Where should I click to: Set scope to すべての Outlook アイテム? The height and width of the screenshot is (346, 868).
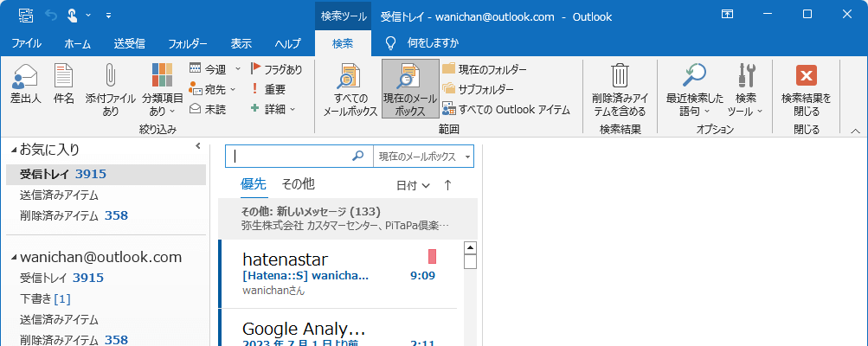506,109
